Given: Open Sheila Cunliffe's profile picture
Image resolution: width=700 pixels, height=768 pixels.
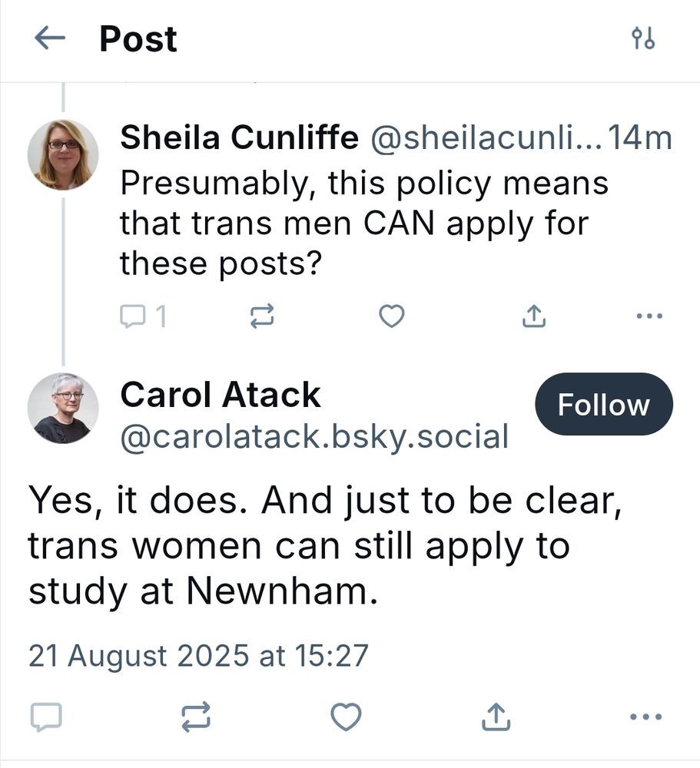Looking at the screenshot, I should click(x=63, y=154).
